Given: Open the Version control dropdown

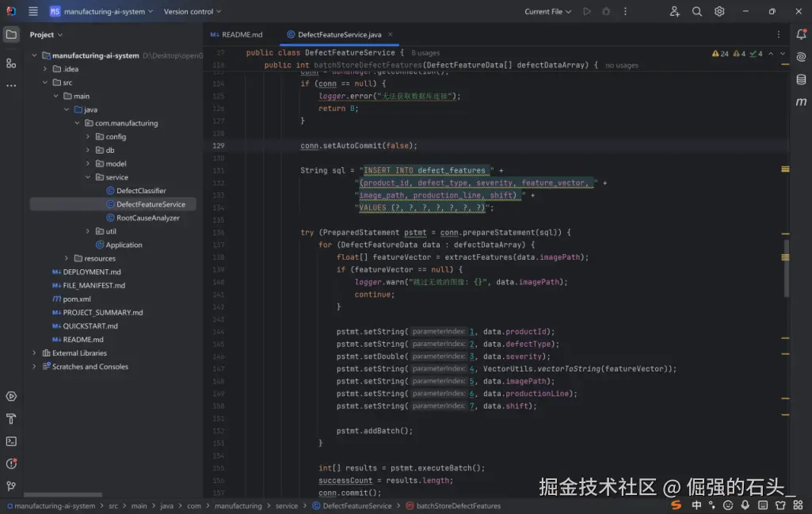Looking at the screenshot, I should (193, 12).
